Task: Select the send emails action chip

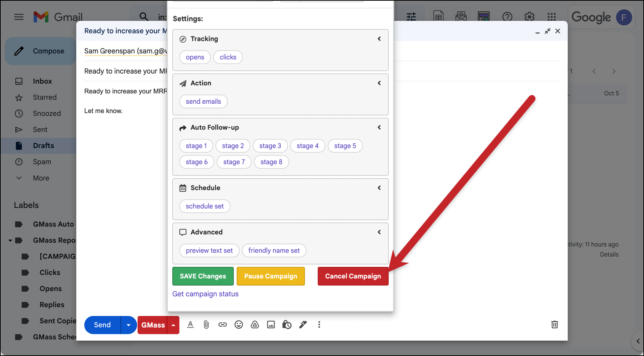Action: (x=203, y=102)
